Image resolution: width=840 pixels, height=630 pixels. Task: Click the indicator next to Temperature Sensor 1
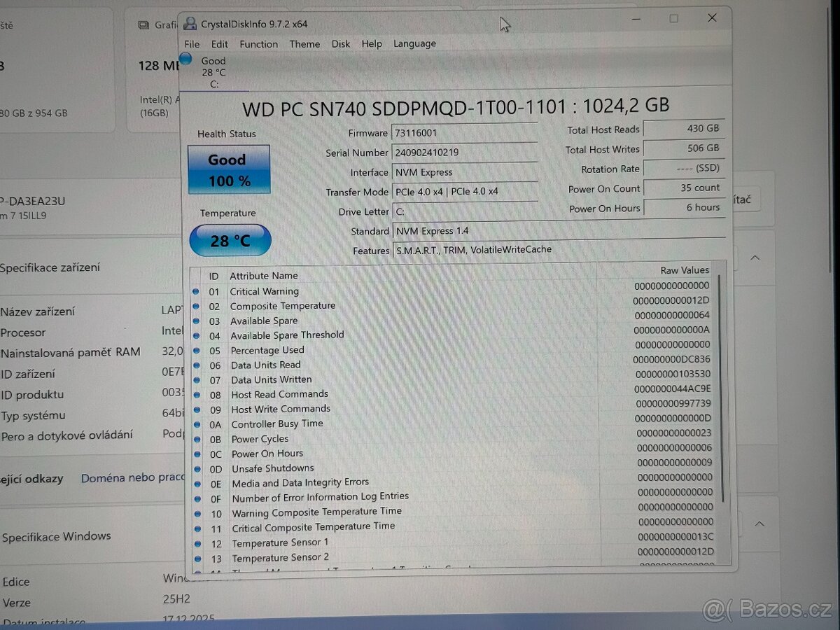pos(197,542)
